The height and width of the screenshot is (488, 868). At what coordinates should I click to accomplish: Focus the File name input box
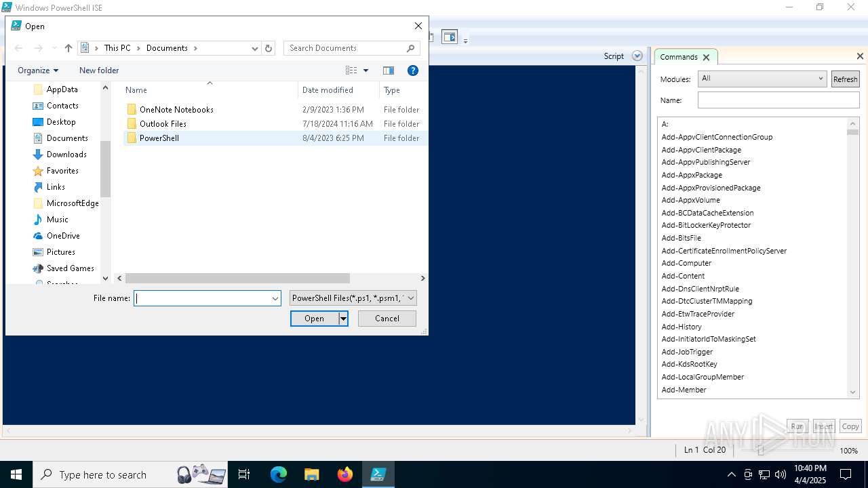click(x=201, y=298)
